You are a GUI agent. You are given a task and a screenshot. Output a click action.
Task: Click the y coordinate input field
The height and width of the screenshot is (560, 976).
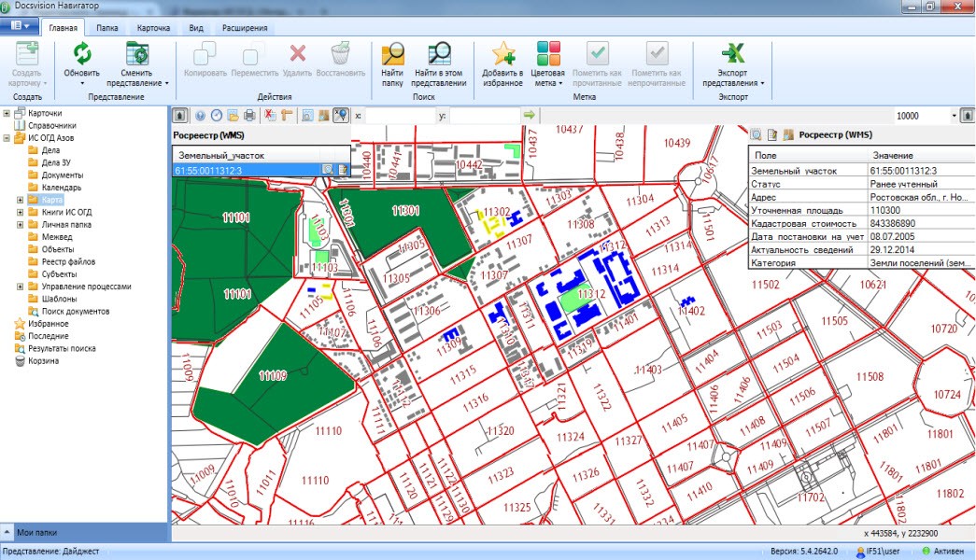tap(485, 116)
